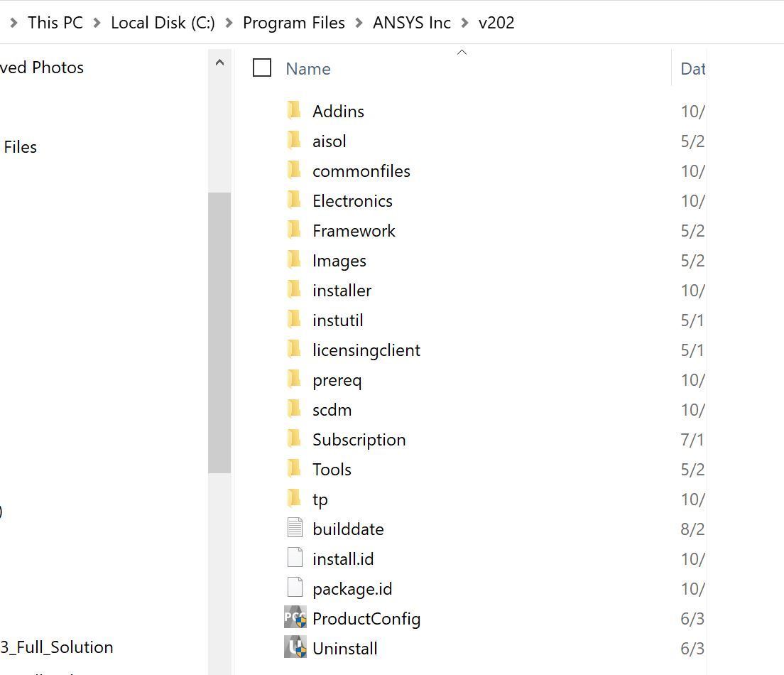Select the Addins folder name
784x675 pixels.
pyautogui.click(x=339, y=111)
